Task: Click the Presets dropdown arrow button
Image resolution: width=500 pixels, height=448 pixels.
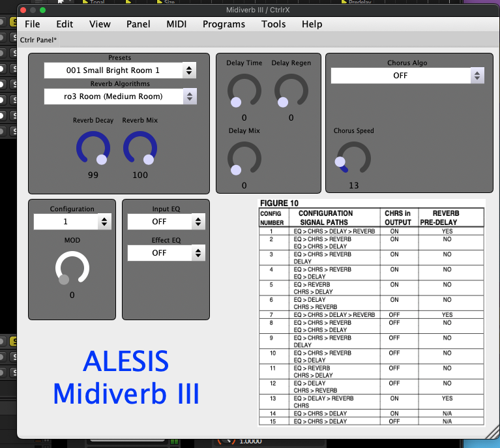Action: 189,70
